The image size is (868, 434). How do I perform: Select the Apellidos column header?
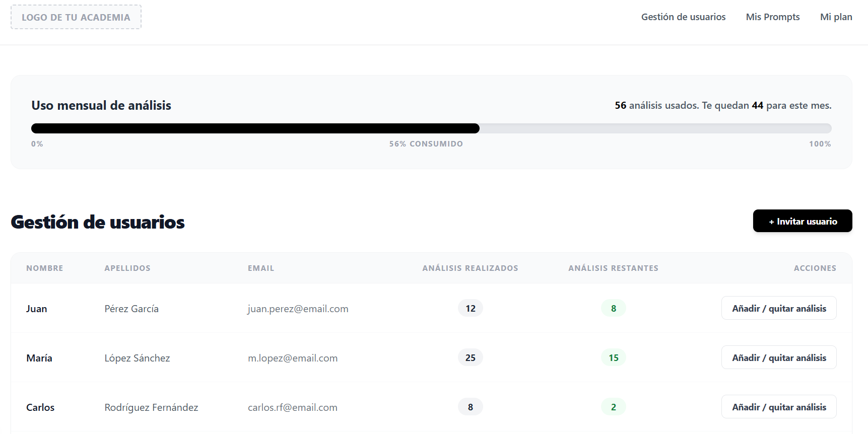(x=127, y=268)
